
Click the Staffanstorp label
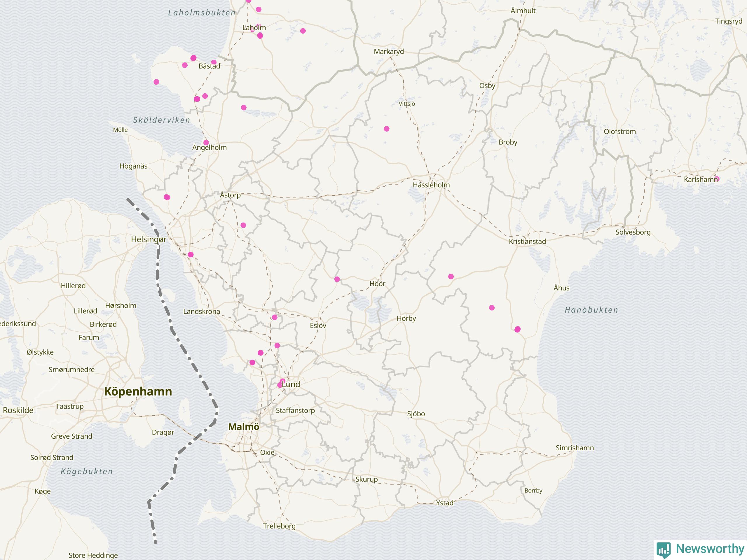(295, 410)
